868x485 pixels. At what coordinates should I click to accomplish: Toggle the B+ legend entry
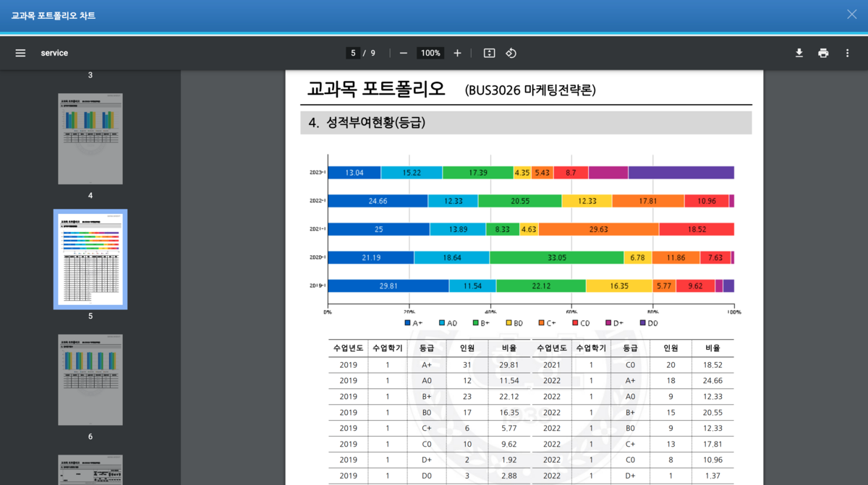(482, 323)
